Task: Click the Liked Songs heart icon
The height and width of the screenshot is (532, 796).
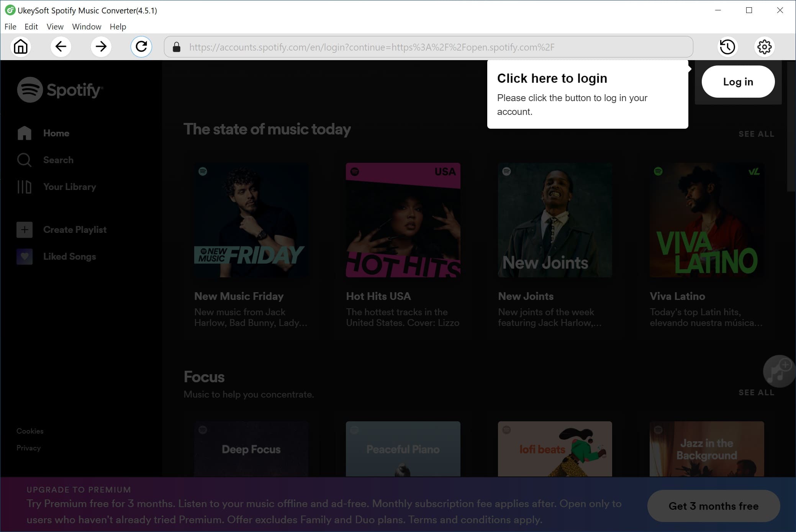Action: [24, 257]
